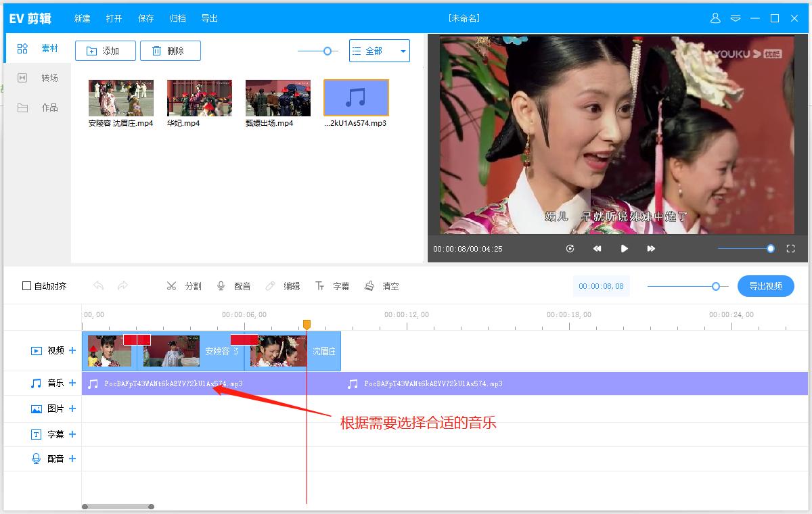
Task: Click the EV 剪辑 logo
Action: [30, 18]
